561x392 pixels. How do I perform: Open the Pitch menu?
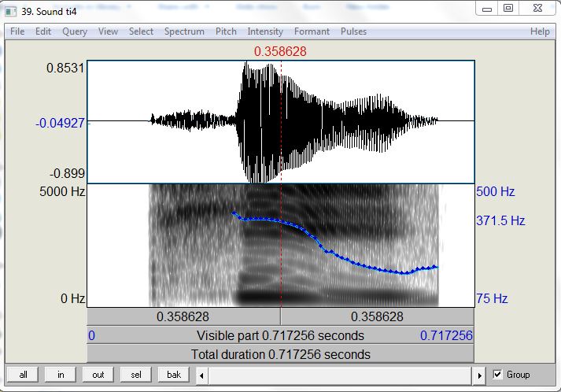pos(226,31)
